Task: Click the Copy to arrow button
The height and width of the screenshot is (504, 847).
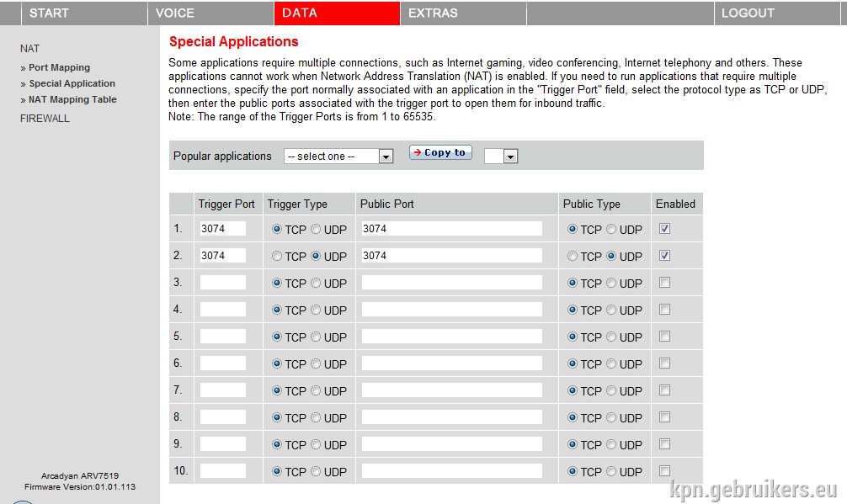Action: 440,152
